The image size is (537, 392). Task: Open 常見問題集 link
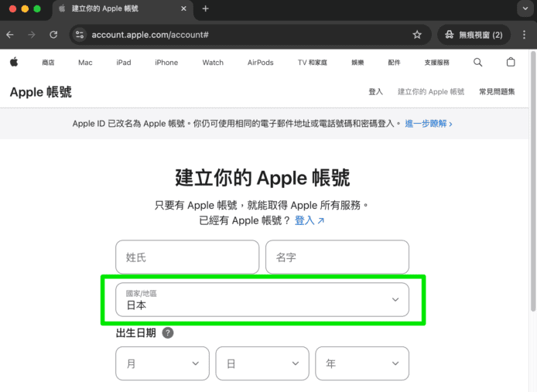click(x=497, y=92)
